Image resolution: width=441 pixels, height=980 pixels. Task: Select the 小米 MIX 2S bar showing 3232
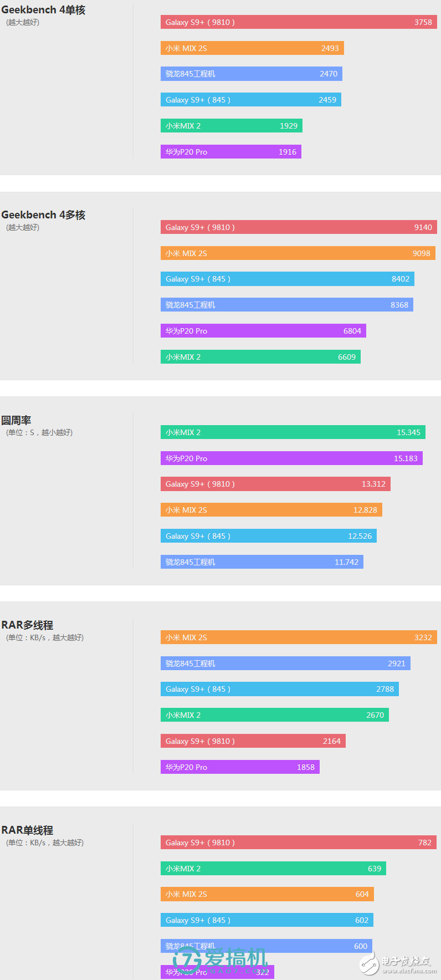point(299,637)
